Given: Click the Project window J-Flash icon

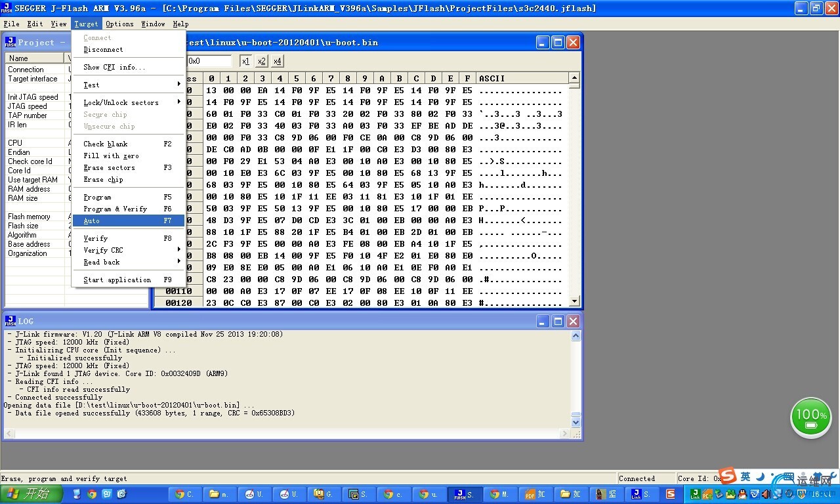Looking at the screenshot, I should [10, 42].
